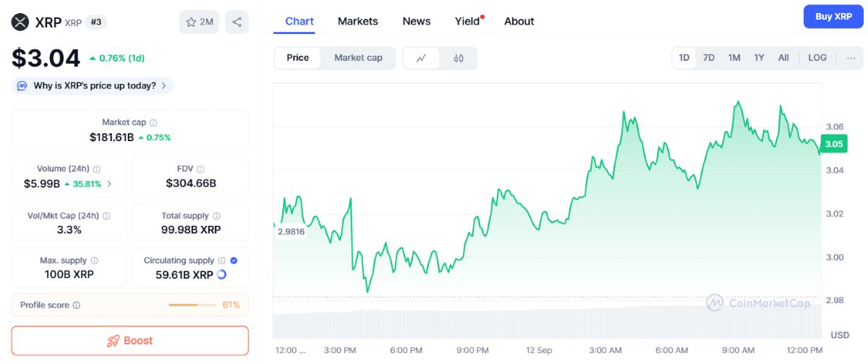
Task: Select the 1M time range
Action: click(734, 58)
